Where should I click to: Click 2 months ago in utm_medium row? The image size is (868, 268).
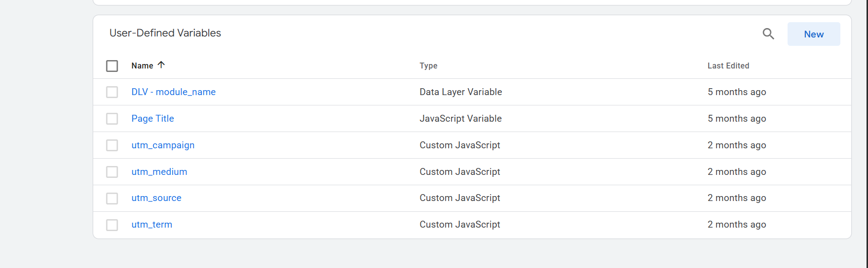tap(737, 172)
